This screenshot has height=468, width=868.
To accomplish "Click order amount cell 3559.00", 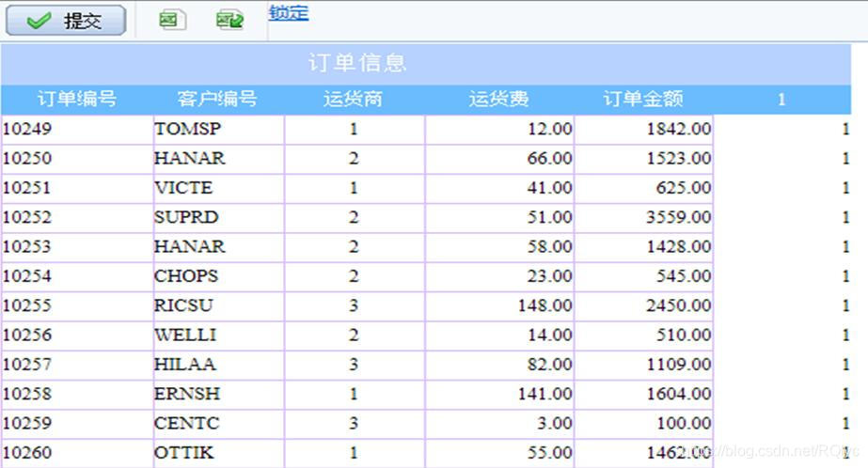I will coord(644,217).
